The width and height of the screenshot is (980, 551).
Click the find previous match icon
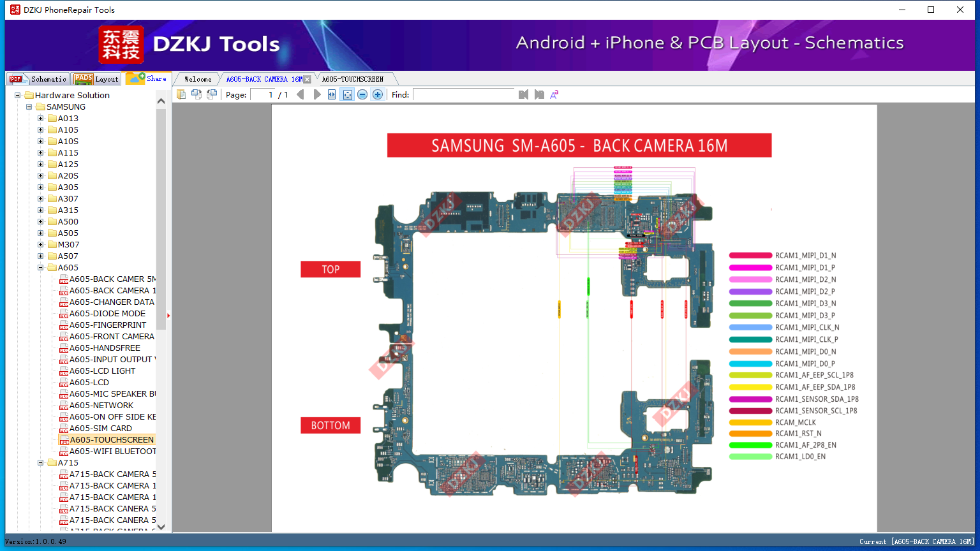[x=523, y=94]
